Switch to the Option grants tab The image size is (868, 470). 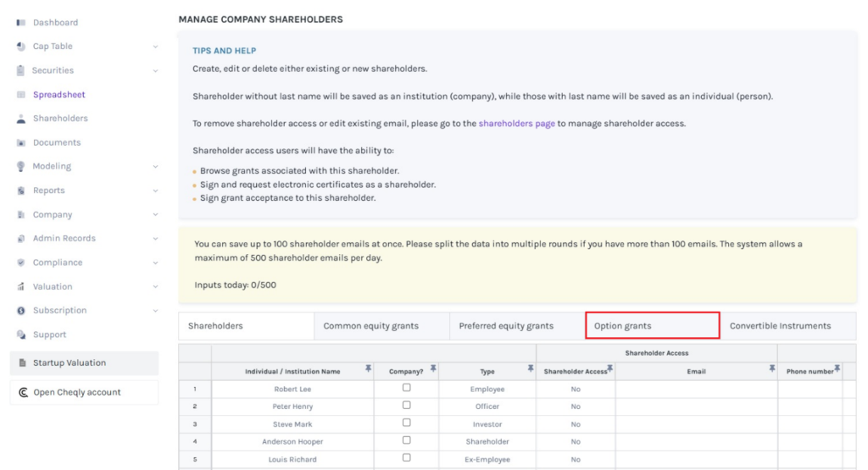652,326
